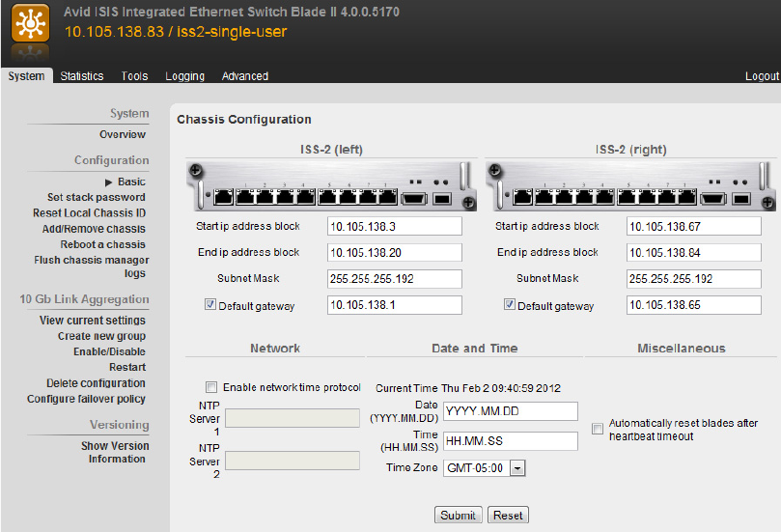This screenshot has height=532, width=781.
Task: Submit the chassis configuration
Action: [458, 515]
